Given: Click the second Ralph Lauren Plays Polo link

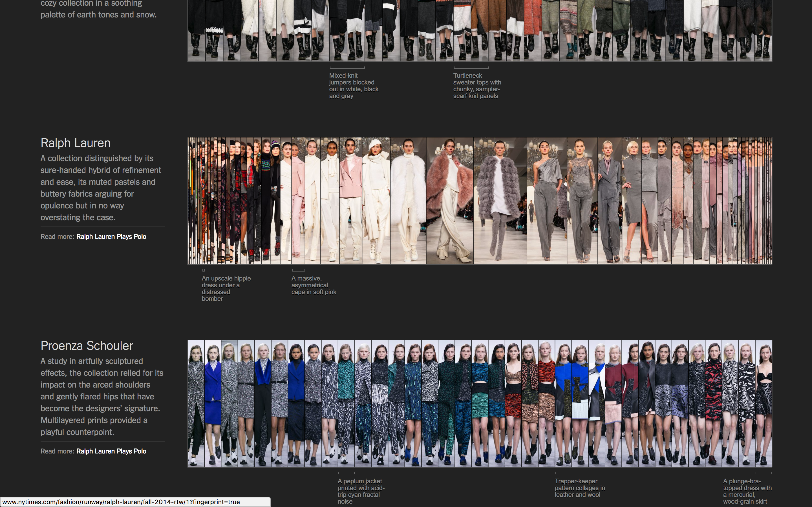Looking at the screenshot, I should [111, 451].
